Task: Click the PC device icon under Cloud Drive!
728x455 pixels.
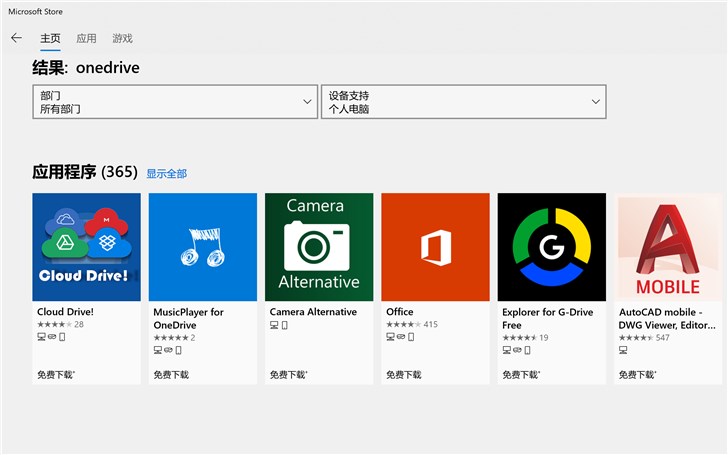Action: (41, 337)
